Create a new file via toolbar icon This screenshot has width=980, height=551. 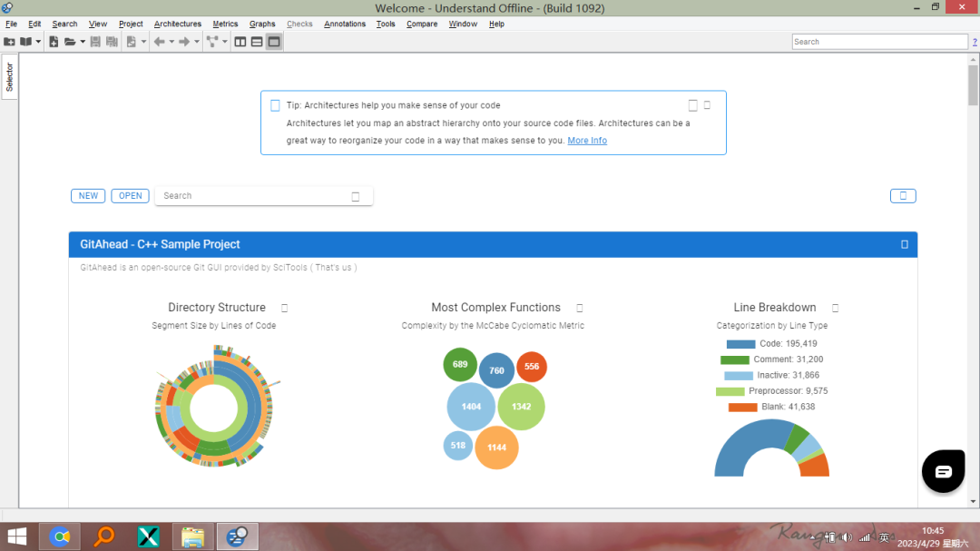click(x=54, y=42)
